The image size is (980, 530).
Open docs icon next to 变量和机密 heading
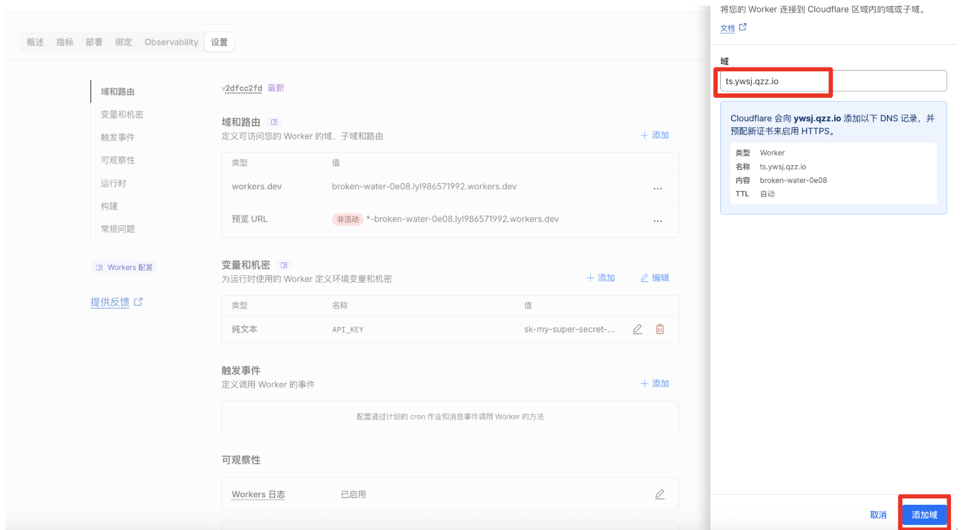pos(284,265)
